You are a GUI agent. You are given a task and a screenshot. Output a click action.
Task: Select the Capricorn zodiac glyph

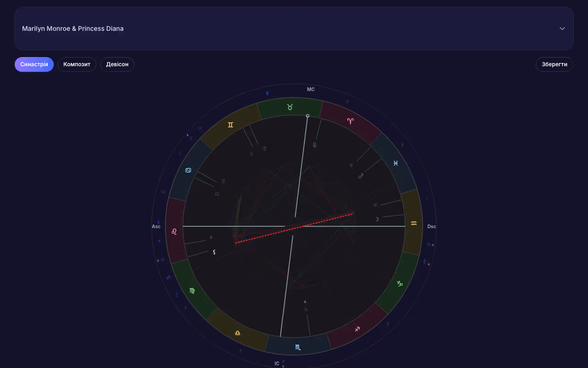click(400, 284)
